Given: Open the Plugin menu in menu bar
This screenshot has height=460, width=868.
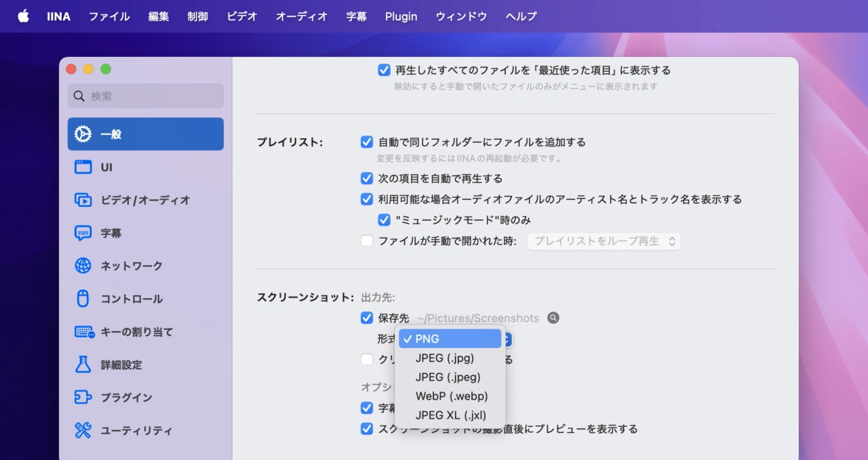Looking at the screenshot, I should pyautogui.click(x=401, y=16).
